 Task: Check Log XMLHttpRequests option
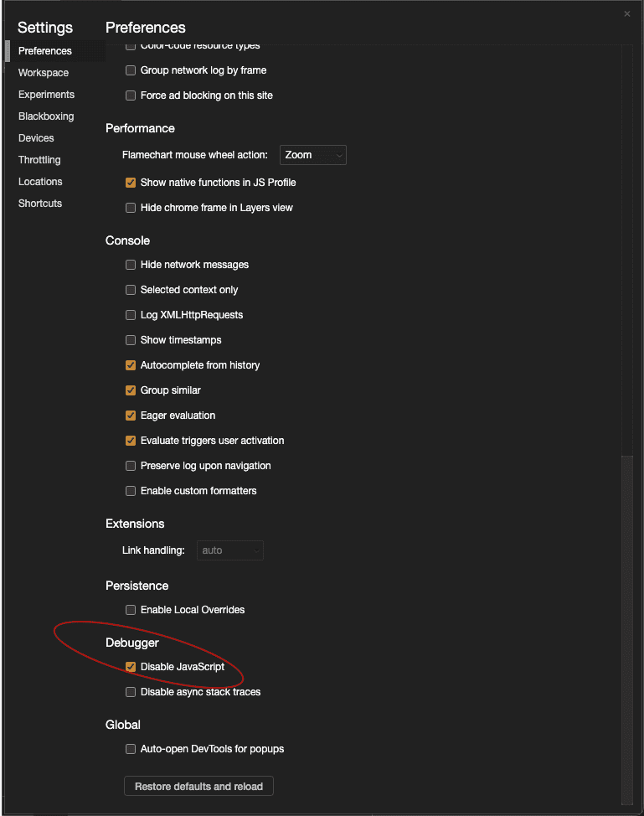pyautogui.click(x=131, y=315)
